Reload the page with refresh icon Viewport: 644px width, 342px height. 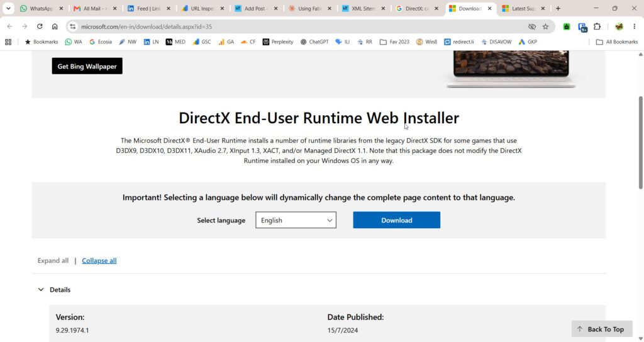pyautogui.click(x=40, y=26)
